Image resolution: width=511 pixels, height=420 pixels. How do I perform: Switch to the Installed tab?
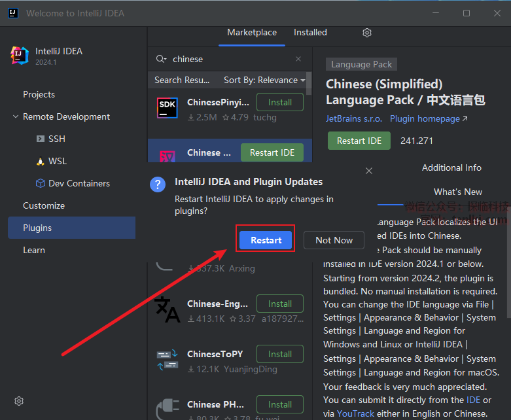tap(310, 33)
